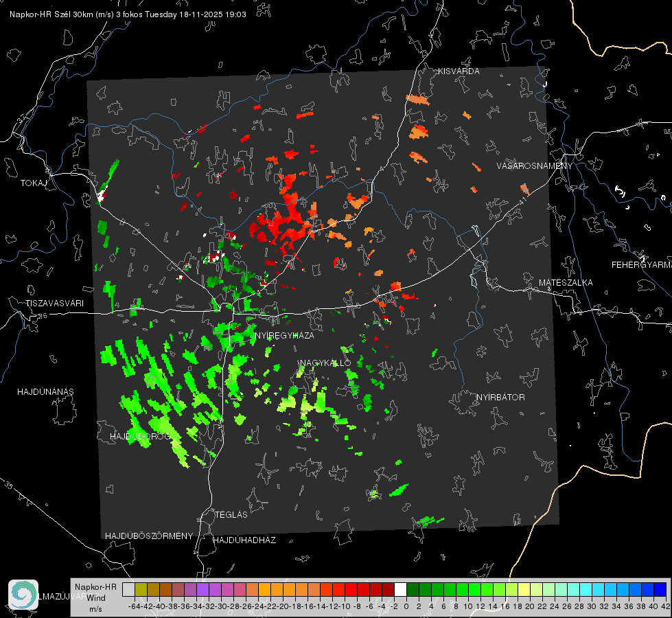
Task: Click the NYÍRBÁTOR town label
Action: click(500, 398)
